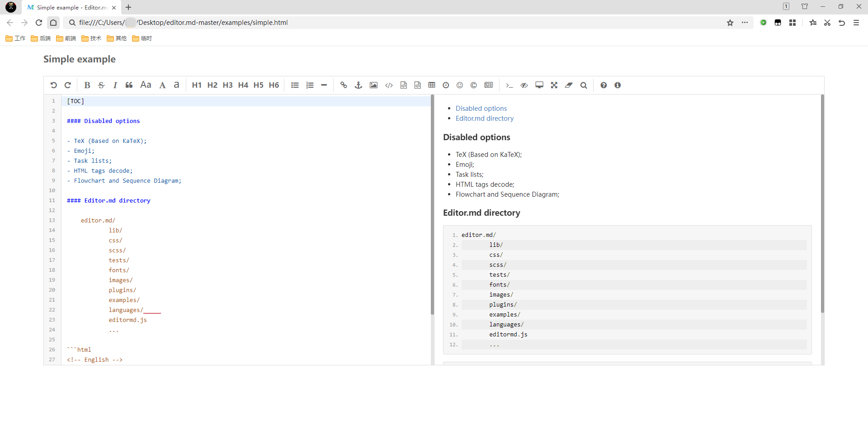Insert H5 heading
Screen dimensions: 868x430
258,85
